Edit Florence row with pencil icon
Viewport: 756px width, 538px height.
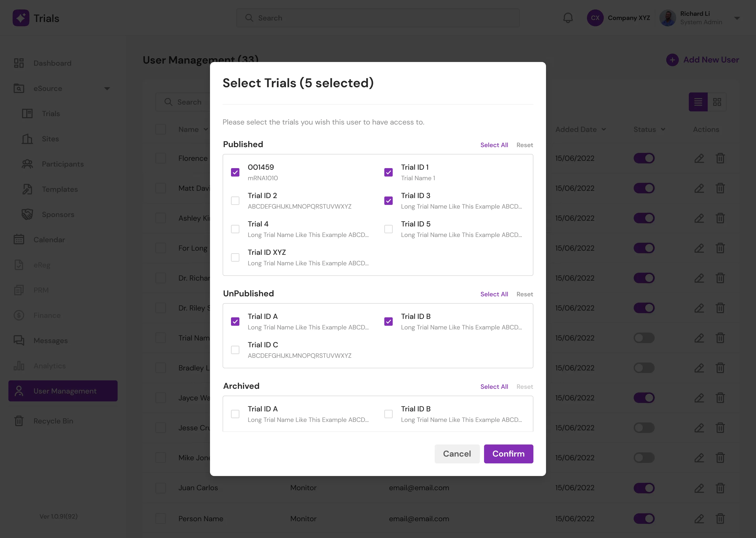coord(699,158)
